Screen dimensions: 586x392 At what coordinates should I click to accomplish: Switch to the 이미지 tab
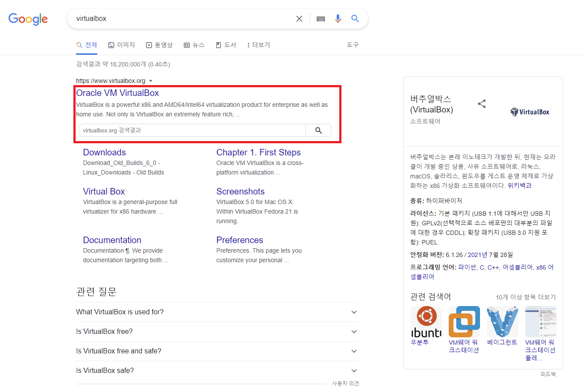122,45
